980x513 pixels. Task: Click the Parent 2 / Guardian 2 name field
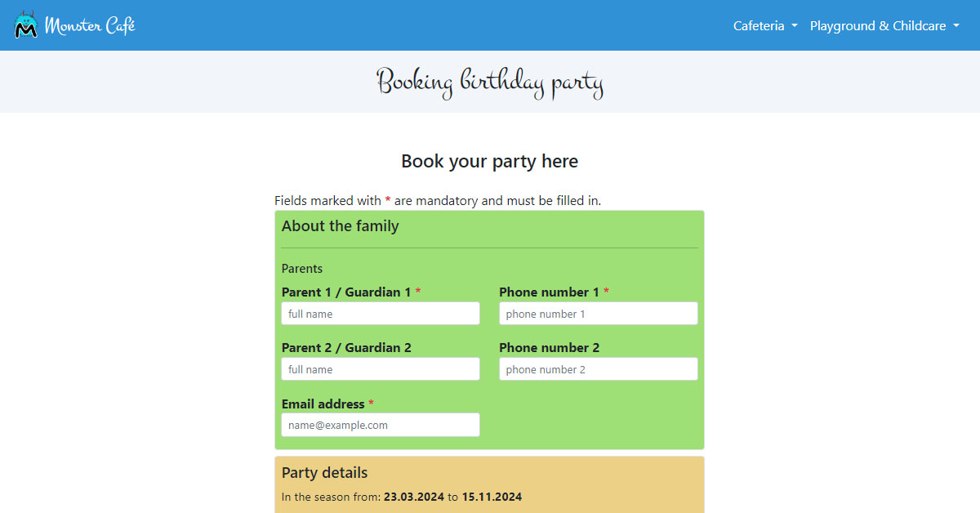[x=380, y=368]
